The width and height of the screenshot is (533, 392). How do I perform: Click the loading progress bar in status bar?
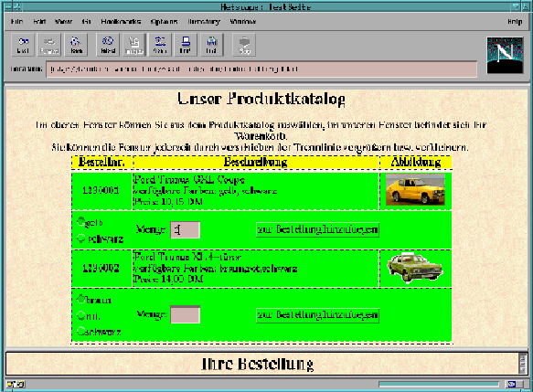(x=439, y=384)
